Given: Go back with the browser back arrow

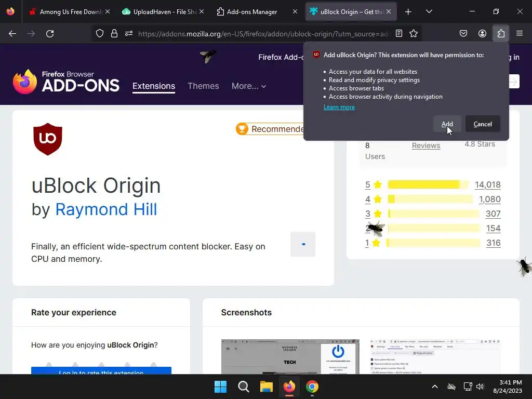Looking at the screenshot, I should coord(12,34).
